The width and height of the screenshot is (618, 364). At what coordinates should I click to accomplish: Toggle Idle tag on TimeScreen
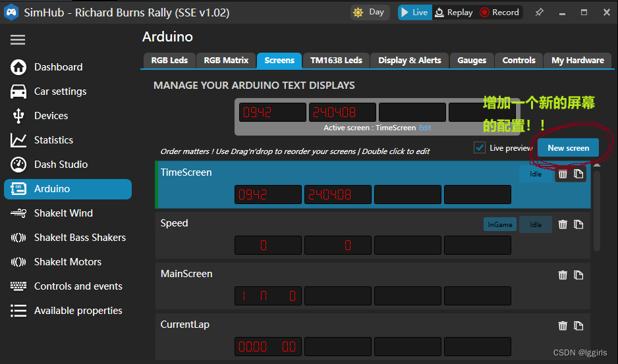point(536,174)
